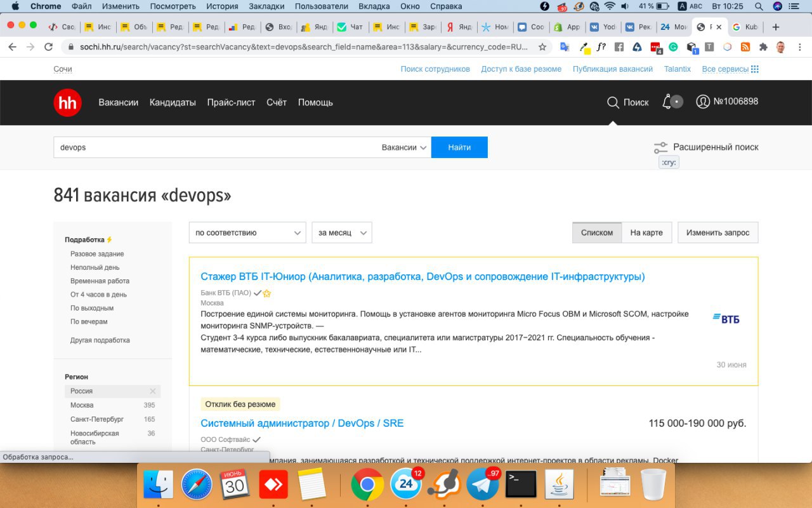Open Chrome profile avatar
This screenshot has height=508, width=812.
[x=781, y=47]
